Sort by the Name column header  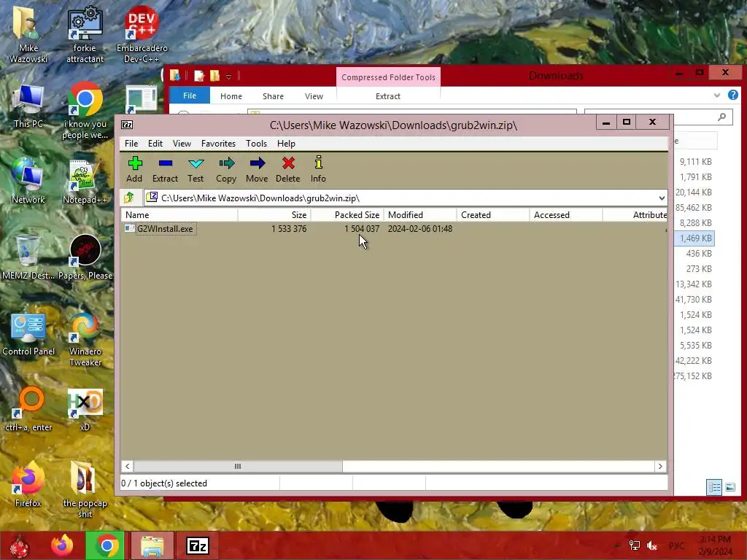179,215
